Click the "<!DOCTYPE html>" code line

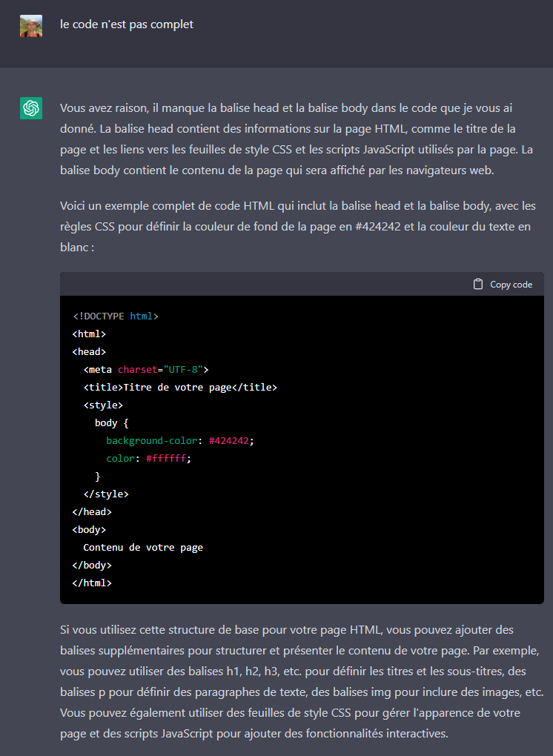pos(115,316)
